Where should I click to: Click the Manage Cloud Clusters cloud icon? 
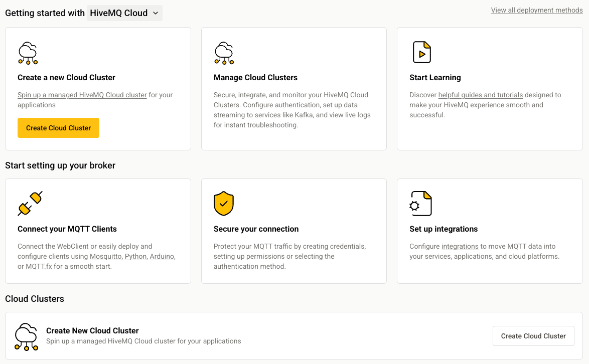click(224, 53)
